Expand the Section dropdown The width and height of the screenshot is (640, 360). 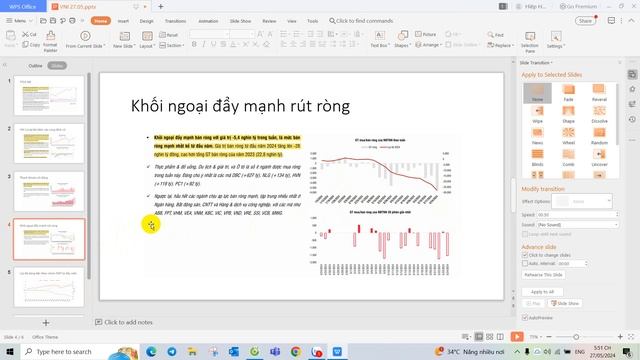[171, 45]
